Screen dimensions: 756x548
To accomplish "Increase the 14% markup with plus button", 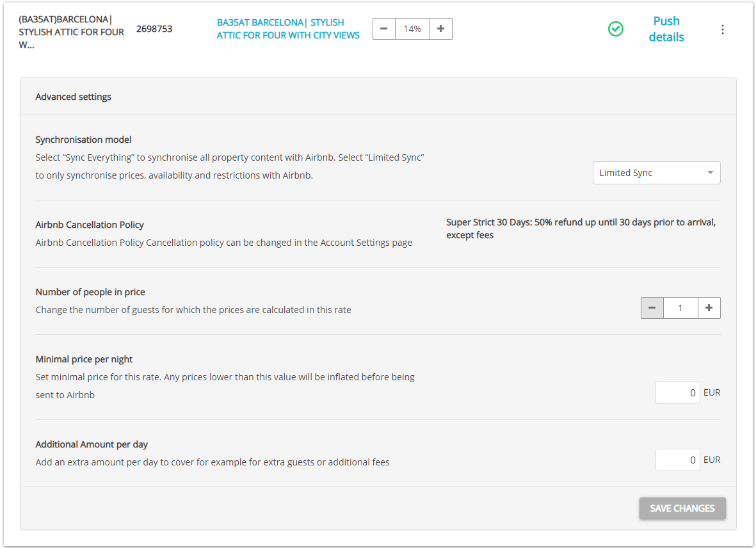I will (x=440, y=29).
